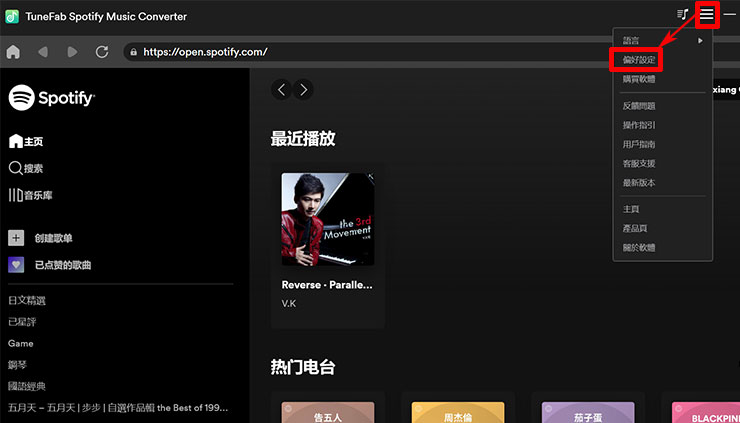Open Spotify 主页 in sidebar
740x423 pixels.
click(26, 141)
